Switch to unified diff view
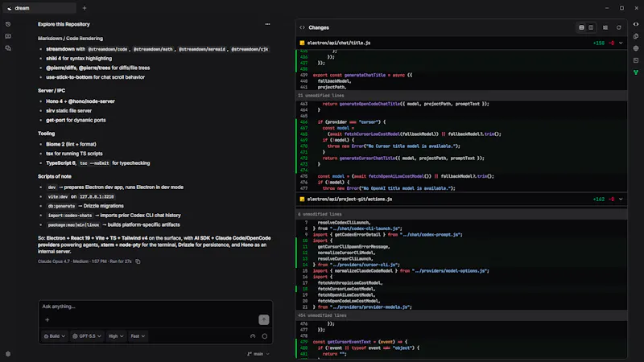 (x=581, y=27)
